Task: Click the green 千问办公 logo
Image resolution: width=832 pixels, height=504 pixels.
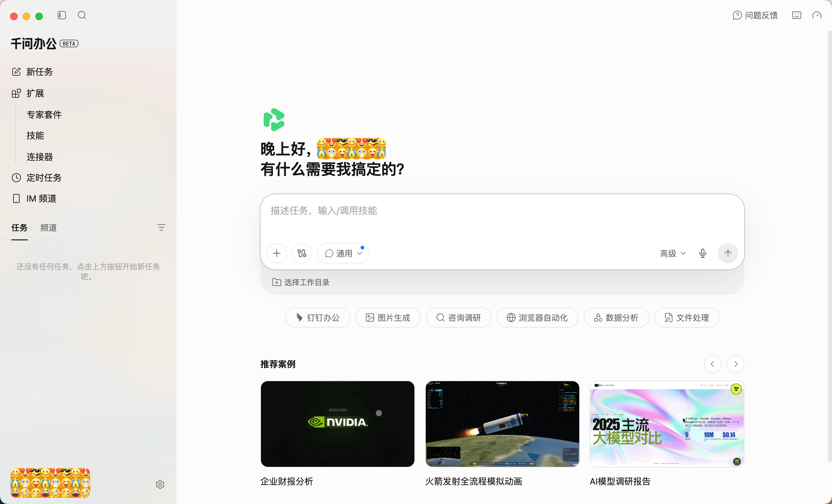Action: click(274, 119)
